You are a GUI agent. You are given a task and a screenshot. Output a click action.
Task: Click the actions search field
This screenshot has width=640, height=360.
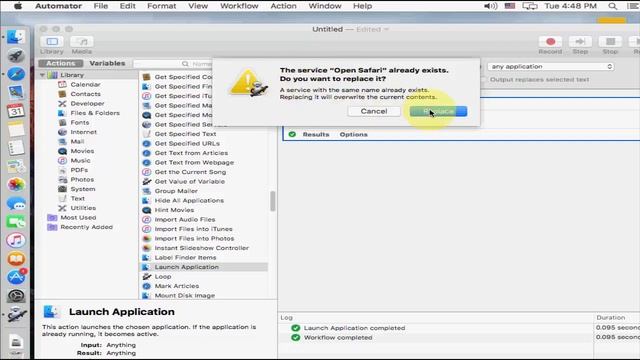coord(173,64)
